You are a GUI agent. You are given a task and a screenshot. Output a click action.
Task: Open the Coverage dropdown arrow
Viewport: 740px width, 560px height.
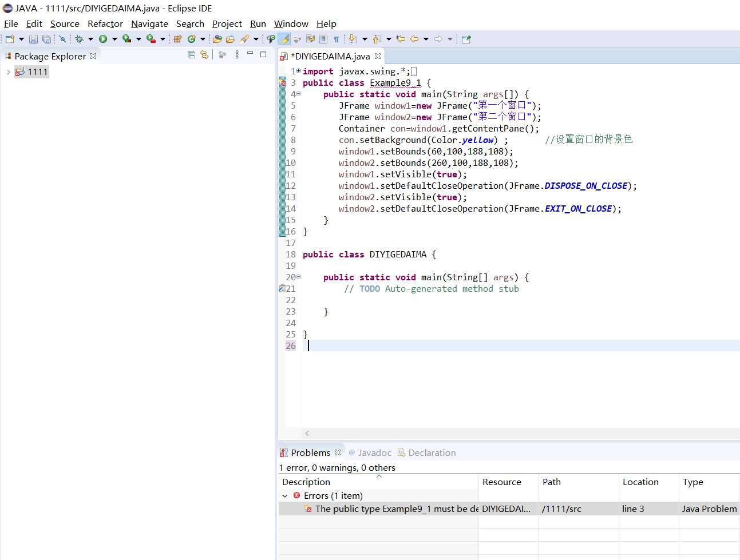click(138, 39)
